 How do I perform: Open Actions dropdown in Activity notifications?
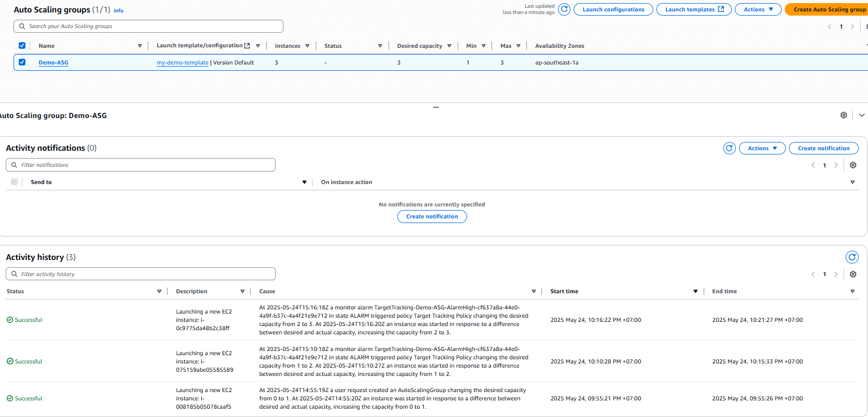click(762, 148)
